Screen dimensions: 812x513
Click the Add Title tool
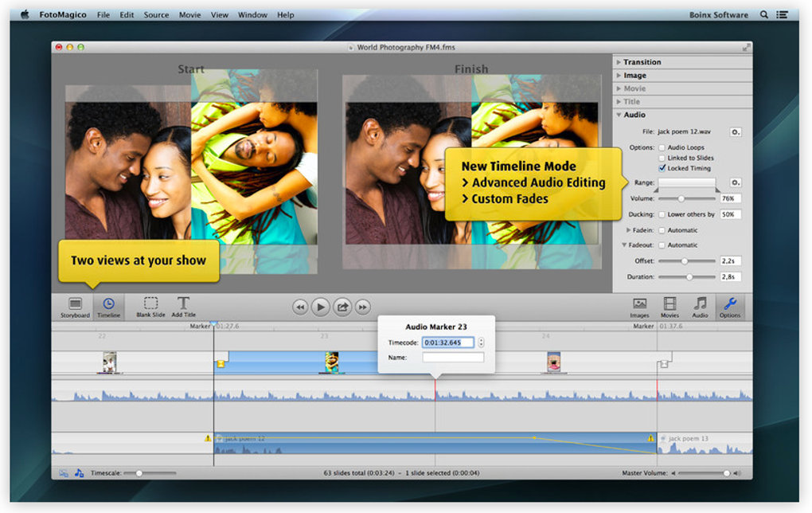[183, 307]
